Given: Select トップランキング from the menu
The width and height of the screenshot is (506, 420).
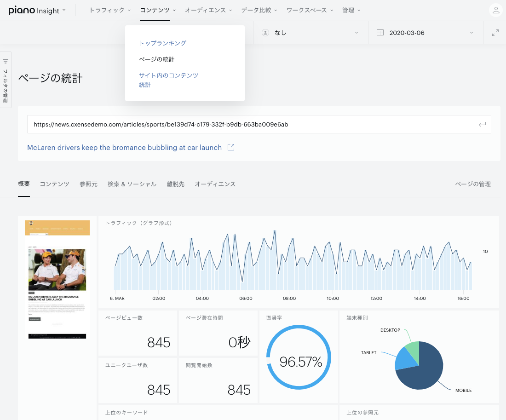Looking at the screenshot, I should tap(163, 43).
